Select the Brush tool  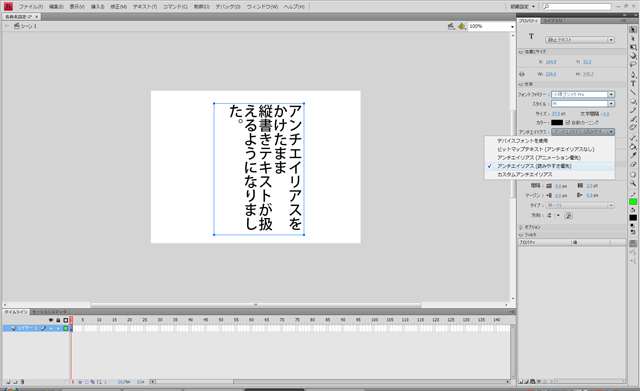tap(633, 119)
